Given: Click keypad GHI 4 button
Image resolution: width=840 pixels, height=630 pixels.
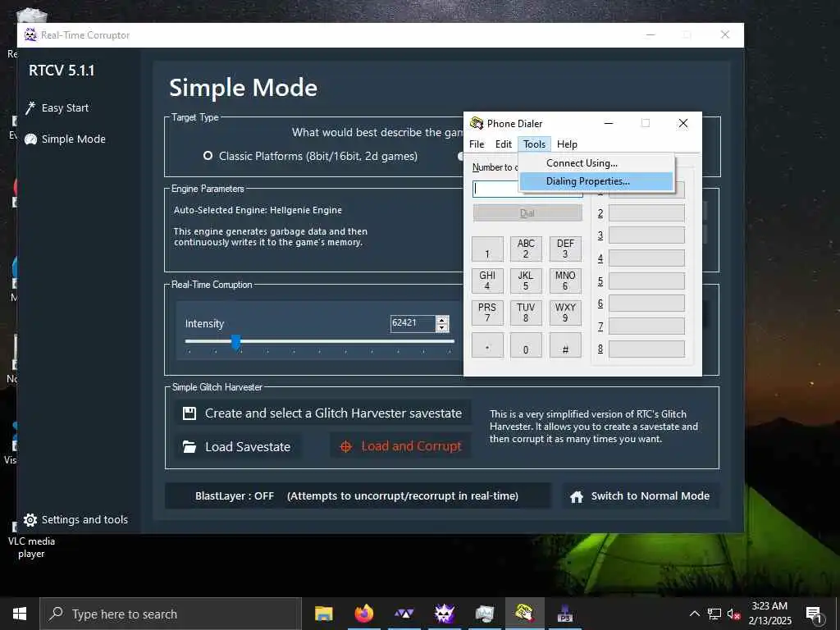Looking at the screenshot, I should (487, 281).
